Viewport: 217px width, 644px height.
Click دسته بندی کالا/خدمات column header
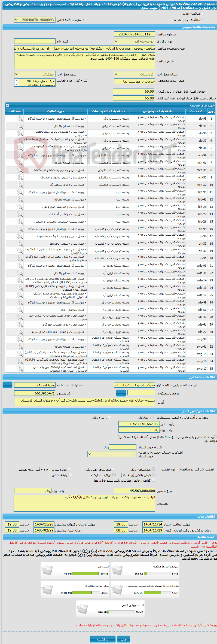[x=109, y=111]
